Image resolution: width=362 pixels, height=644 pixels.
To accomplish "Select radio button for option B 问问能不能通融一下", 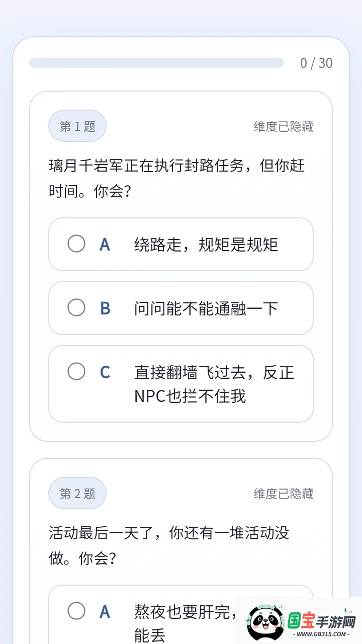I will [76, 307].
